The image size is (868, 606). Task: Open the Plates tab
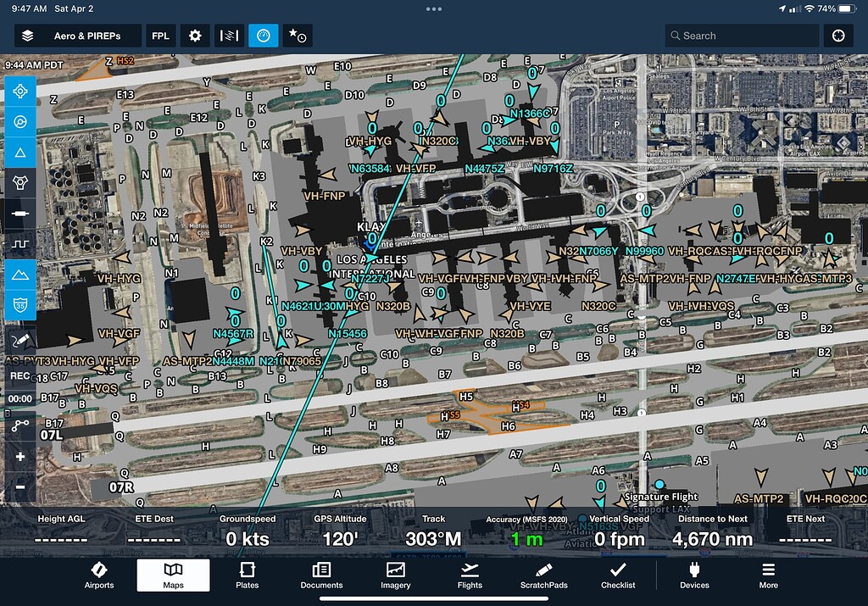pos(247,575)
